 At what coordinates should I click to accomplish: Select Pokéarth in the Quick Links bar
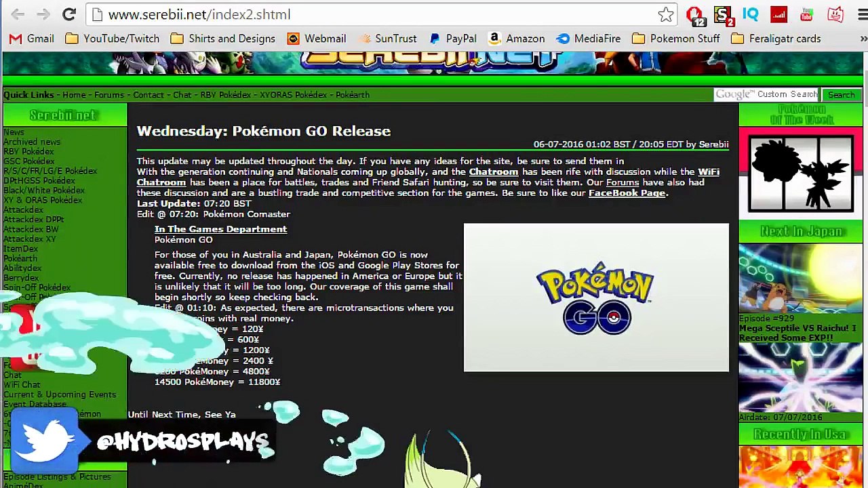353,95
